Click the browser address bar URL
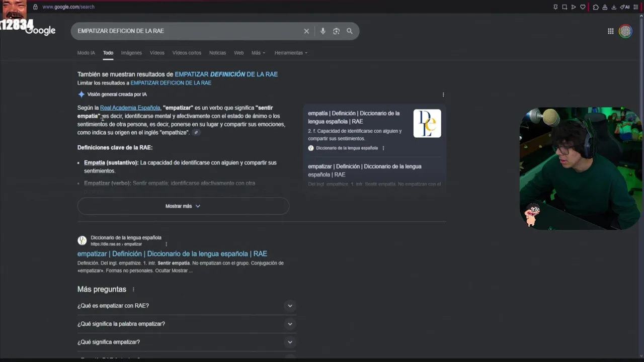The width and height of the screenshot is (644, 362). [x=68, y=7]
